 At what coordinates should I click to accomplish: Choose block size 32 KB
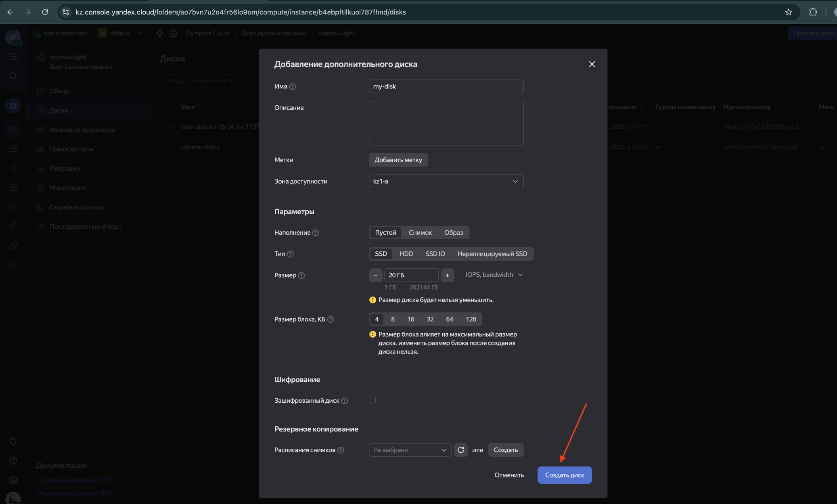[x=430, y=319]
